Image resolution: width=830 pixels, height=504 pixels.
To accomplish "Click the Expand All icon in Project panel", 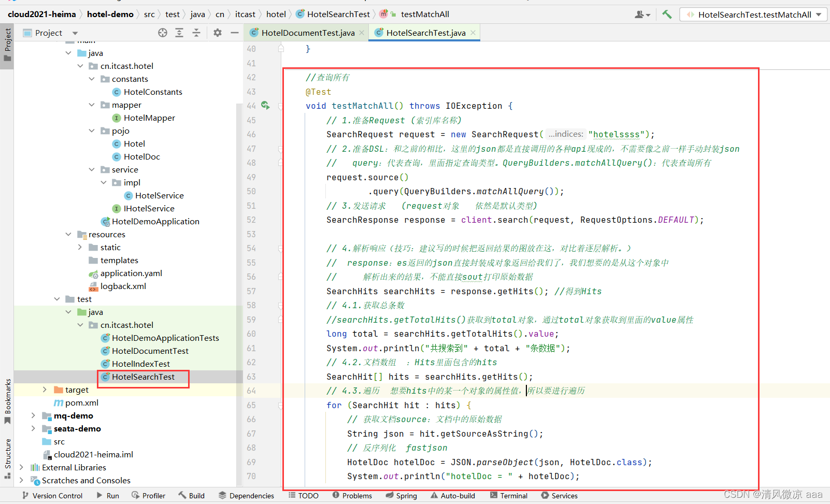I will pos(179,33).
